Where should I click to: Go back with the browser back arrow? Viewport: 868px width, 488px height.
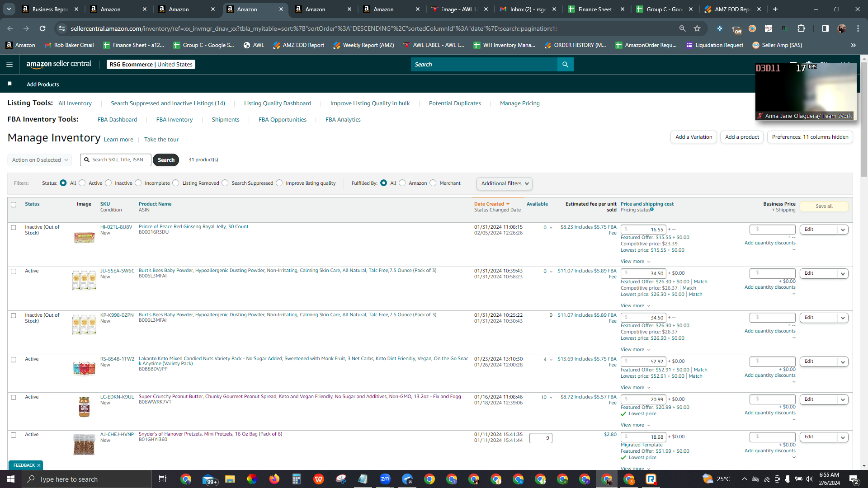pos(10,28)
